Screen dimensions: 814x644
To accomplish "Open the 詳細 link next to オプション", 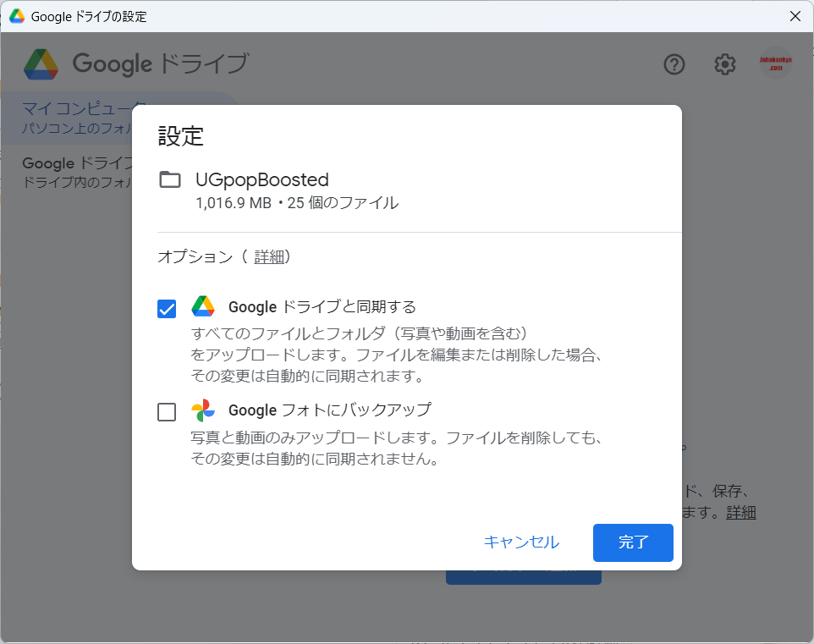I will [x=269, y=256].
